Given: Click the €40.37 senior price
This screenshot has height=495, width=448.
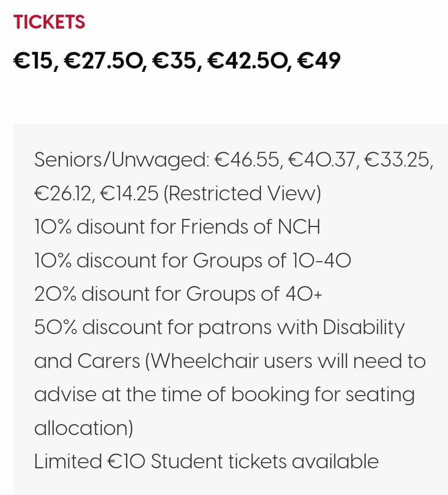Looking at the screenshot, I should pos(322,160).
